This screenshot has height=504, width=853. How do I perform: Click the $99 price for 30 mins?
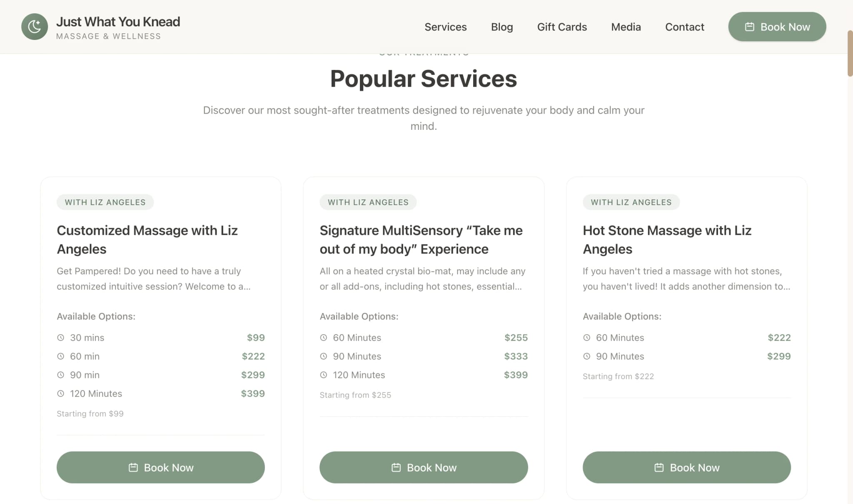[x=256, y=338]
